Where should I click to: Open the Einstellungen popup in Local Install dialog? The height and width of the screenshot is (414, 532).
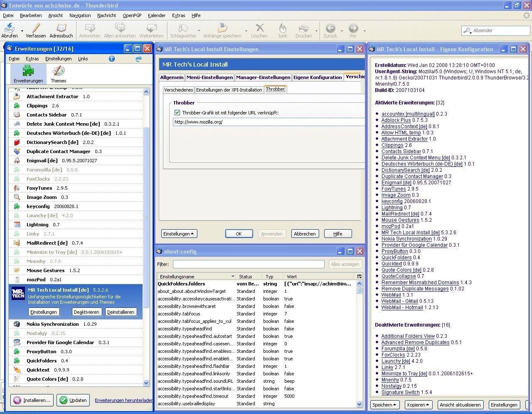(179, 234)
